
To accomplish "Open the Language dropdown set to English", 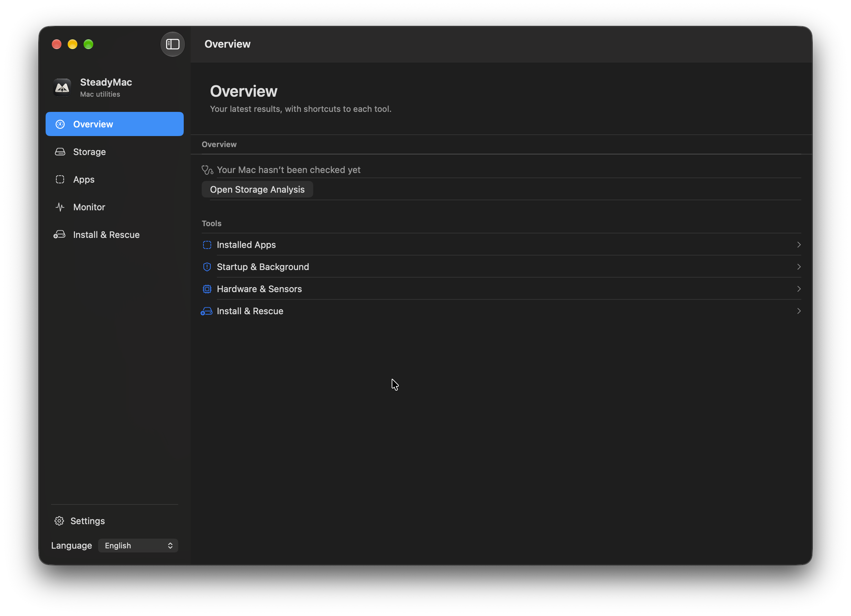I will (x=138, y=546).
